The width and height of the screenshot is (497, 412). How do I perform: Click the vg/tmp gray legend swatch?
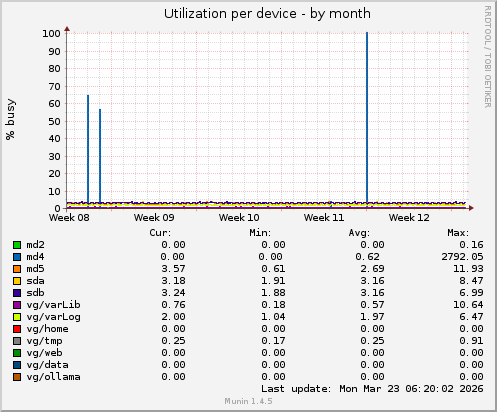pyautogui.click(x=17, y=341)
